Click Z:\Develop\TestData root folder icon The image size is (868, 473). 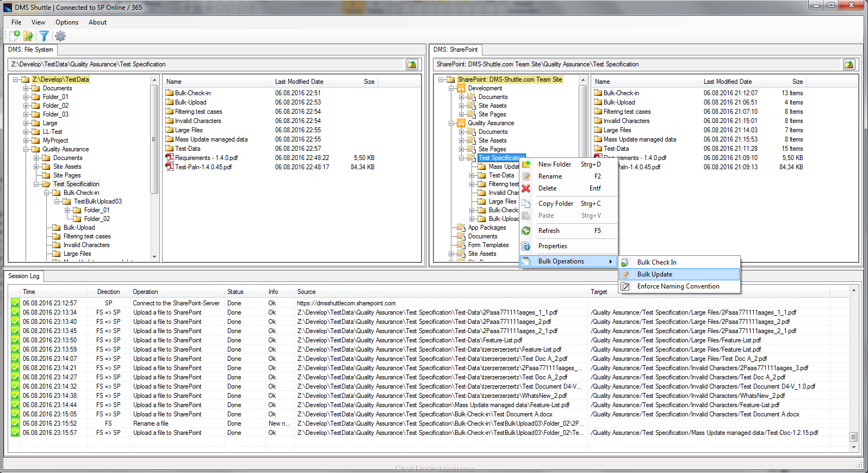tap(26, 79)
